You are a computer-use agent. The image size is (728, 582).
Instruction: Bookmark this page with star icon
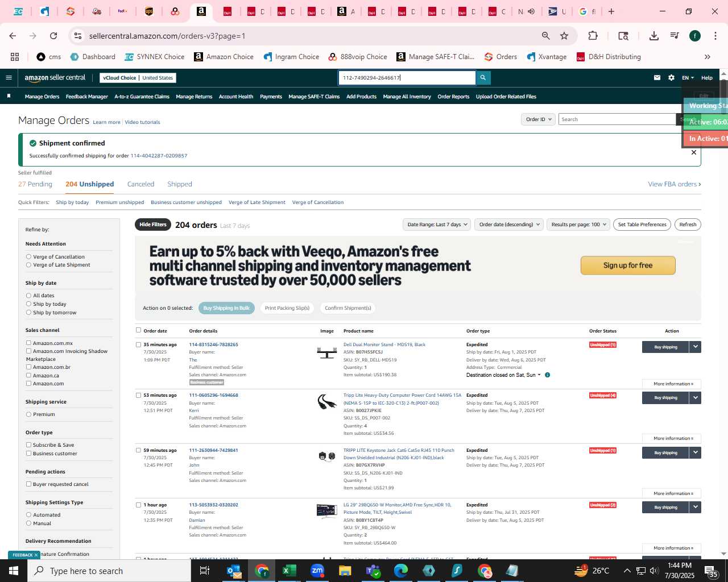564,36
